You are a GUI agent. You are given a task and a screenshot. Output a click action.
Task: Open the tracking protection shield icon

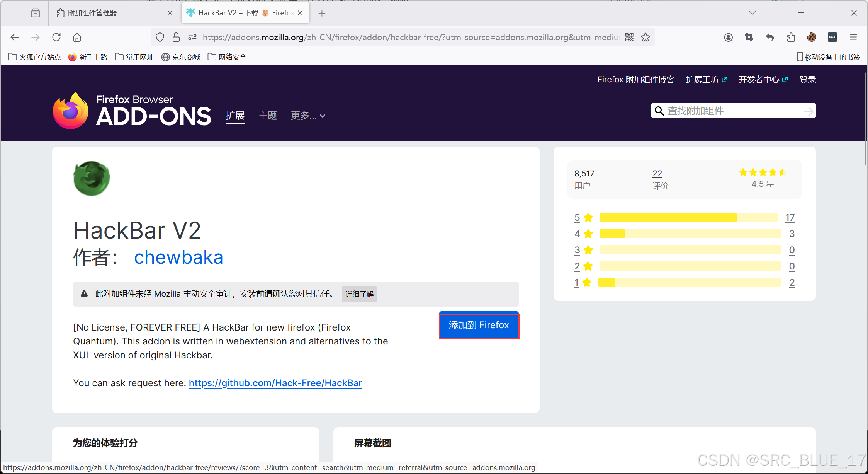160,38
